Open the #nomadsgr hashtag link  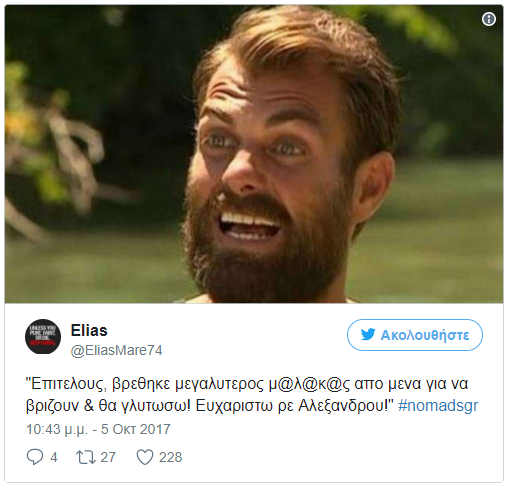(x=438, y=406)
